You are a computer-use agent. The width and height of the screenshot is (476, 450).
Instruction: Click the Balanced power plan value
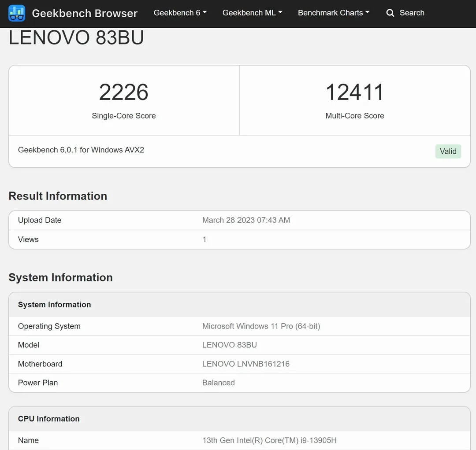pos(218,383)
